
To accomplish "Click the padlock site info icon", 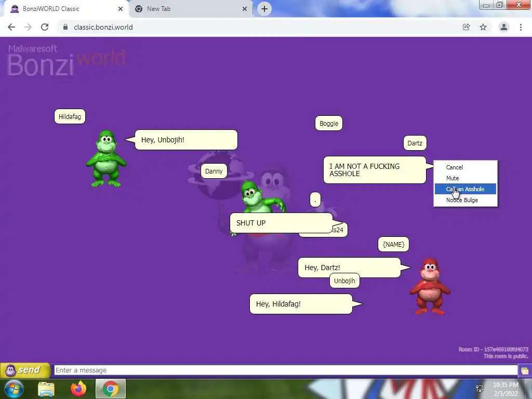I will click(x=65, y=27).
